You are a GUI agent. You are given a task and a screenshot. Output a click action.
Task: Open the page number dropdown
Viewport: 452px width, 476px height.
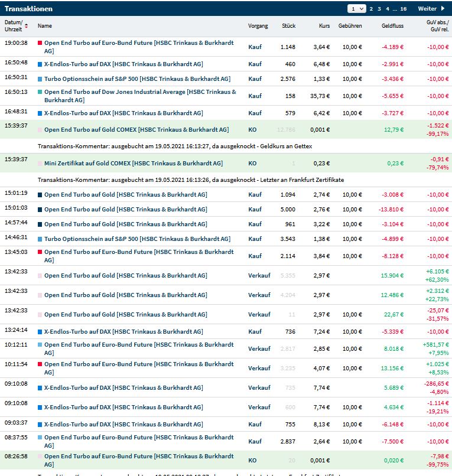coord(357,9)
